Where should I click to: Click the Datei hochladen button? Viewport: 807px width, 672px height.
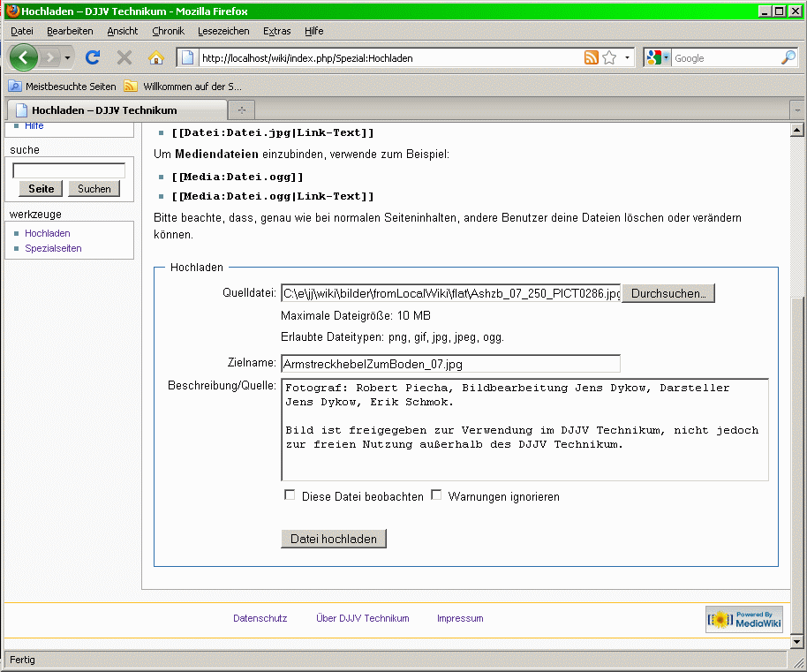pyautogui.click(x=334, y=539)
